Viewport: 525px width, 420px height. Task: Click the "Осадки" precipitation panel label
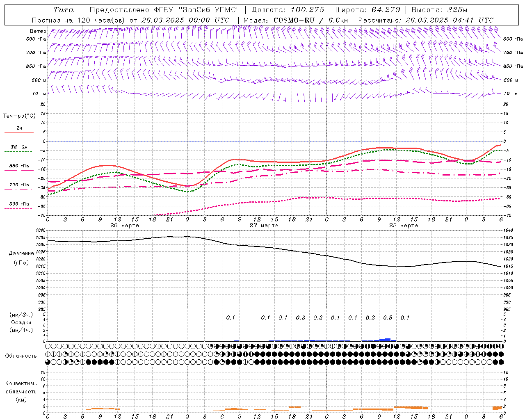[21, 322]
